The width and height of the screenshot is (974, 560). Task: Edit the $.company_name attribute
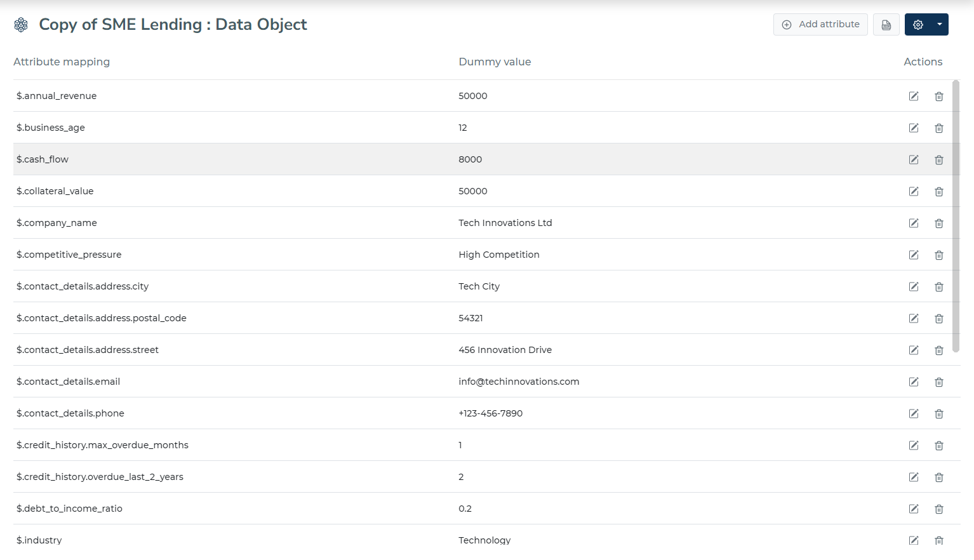click(914, 223)
